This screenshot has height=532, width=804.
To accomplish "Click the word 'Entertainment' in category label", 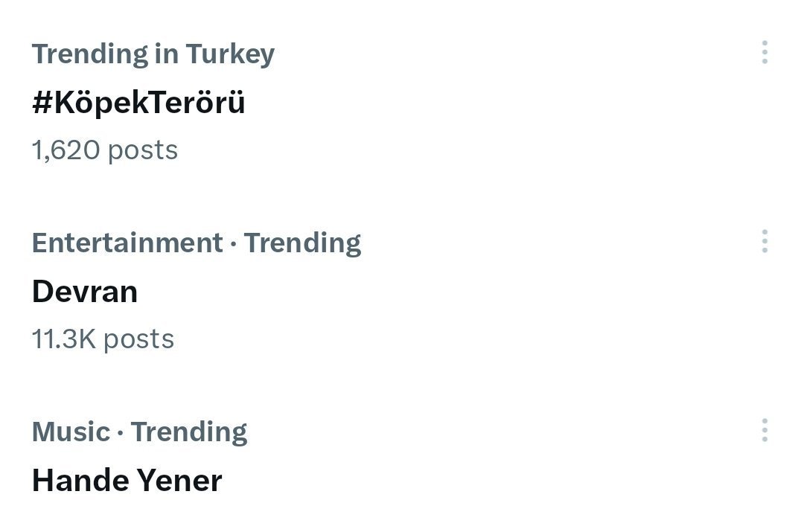I will tap(127, 243).
